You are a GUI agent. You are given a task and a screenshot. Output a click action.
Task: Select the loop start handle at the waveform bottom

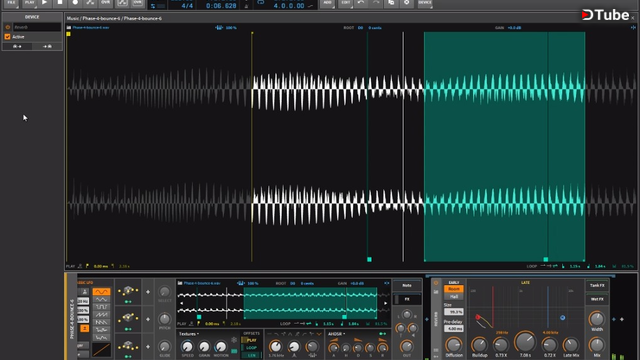(369, 259)
